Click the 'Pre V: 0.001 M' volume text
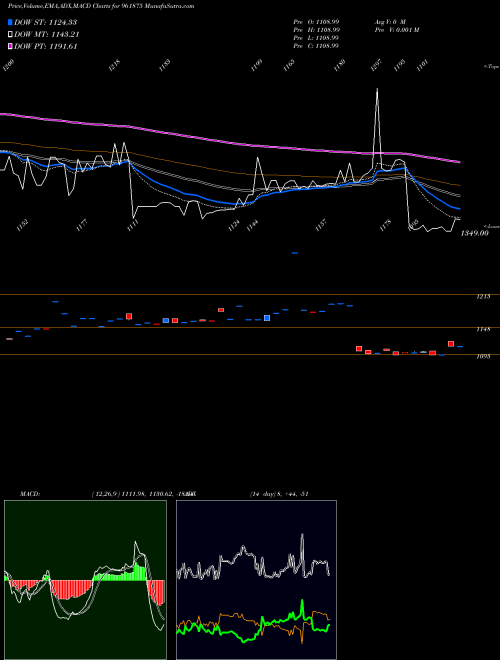This screenshot has width=500, height=660. (x=396, y=30)
